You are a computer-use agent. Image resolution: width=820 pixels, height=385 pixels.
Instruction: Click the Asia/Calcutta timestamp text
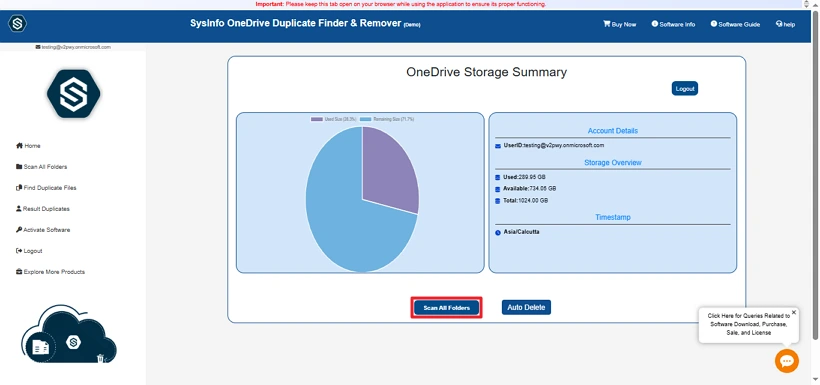521,232
